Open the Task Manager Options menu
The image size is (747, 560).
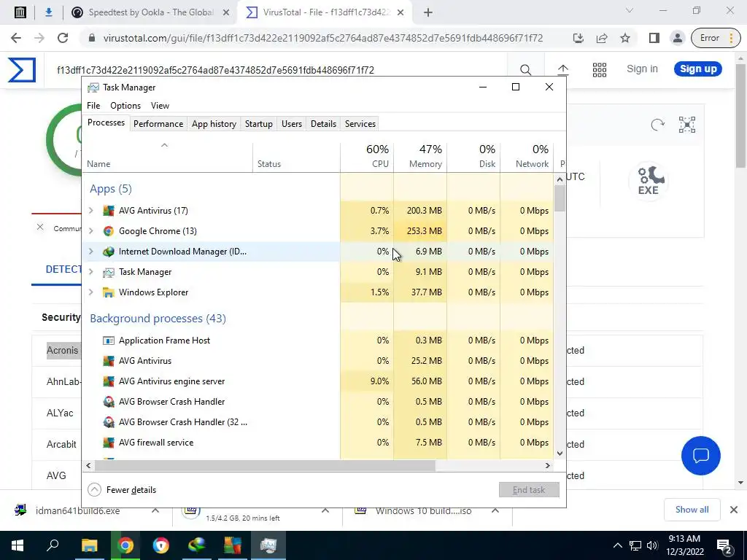125,106
